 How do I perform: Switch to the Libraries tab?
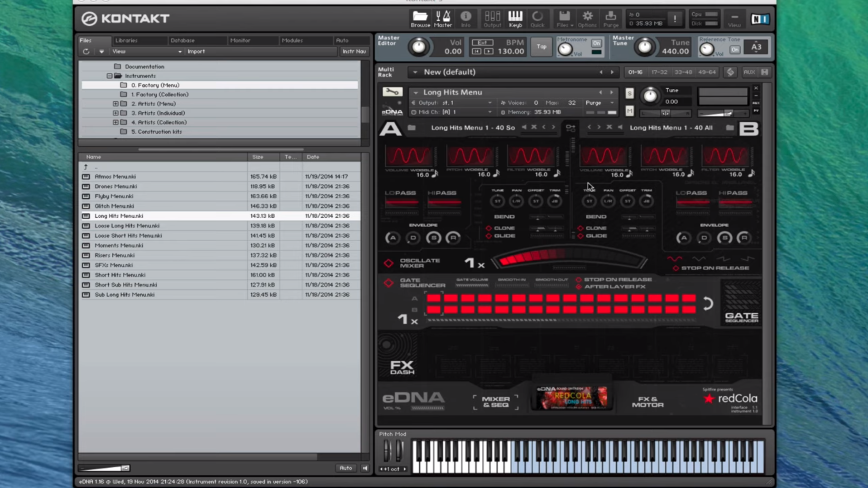(x=126, y=40)
